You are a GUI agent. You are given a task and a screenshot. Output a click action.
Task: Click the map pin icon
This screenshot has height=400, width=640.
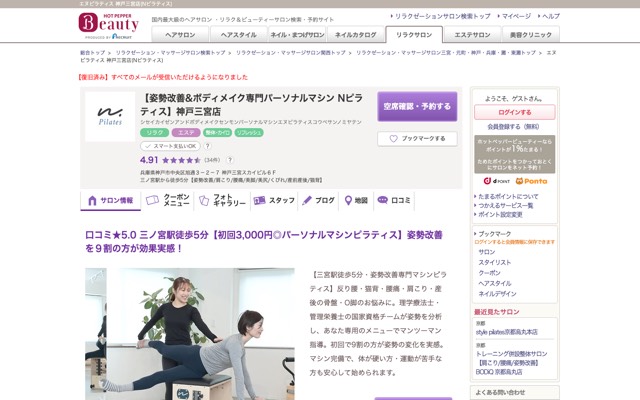pos(348,200)
